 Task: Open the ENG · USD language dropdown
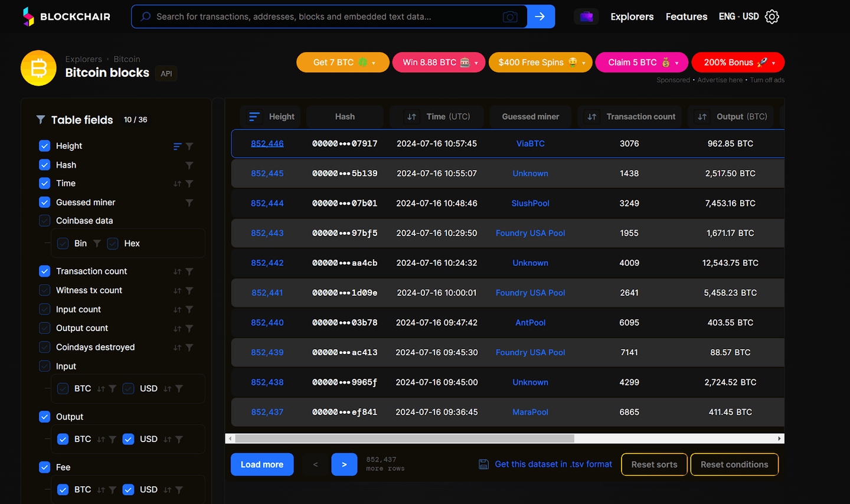point(738,17)
